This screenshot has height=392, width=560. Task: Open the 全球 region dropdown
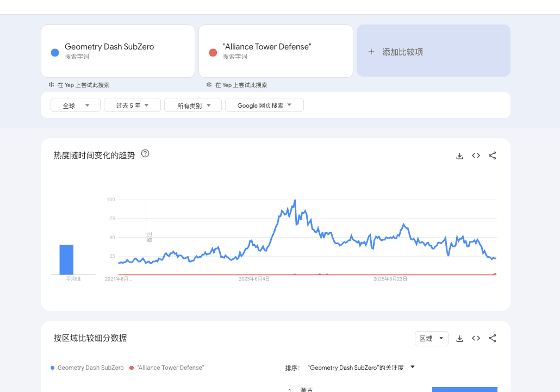point(76,105)
